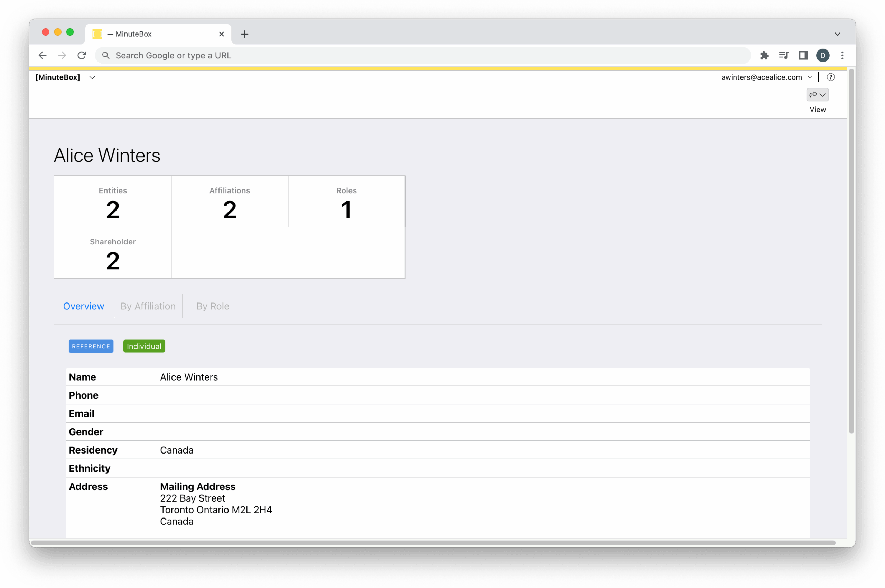The image size is (885, 588).
Task: Expand the [MinuteBox] dropdown chevron
Action: click(92, 77)
